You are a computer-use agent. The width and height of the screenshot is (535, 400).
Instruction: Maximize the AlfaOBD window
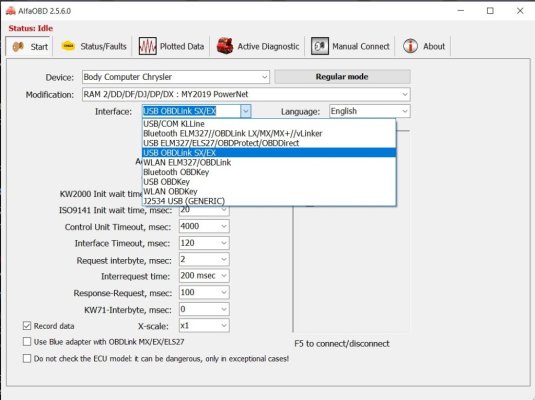point(490,11)
